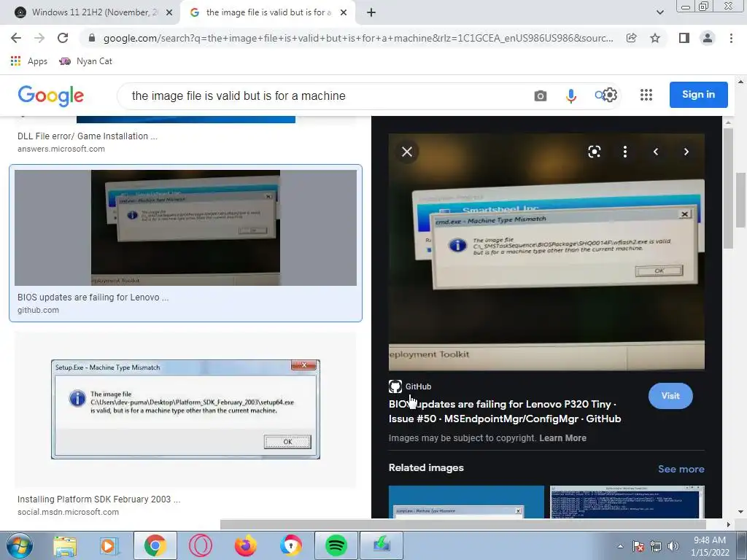
Task: Search inside image with the Lens icon
Action: pos(594,152)
